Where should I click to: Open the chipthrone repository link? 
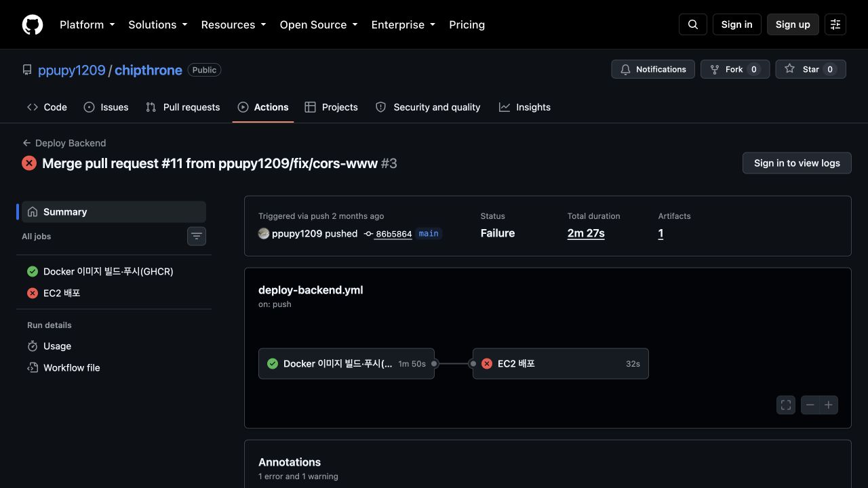pyautogui.click(x=149, y=70)
